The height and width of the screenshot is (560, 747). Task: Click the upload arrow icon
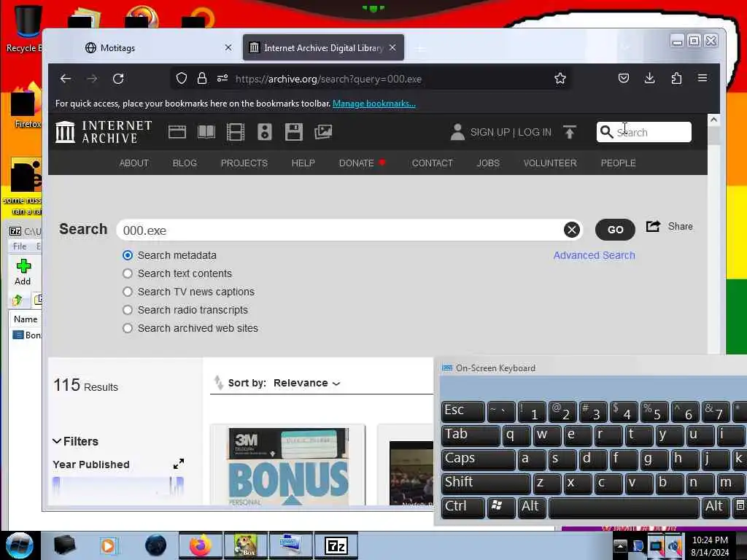(x=569, y=132)
